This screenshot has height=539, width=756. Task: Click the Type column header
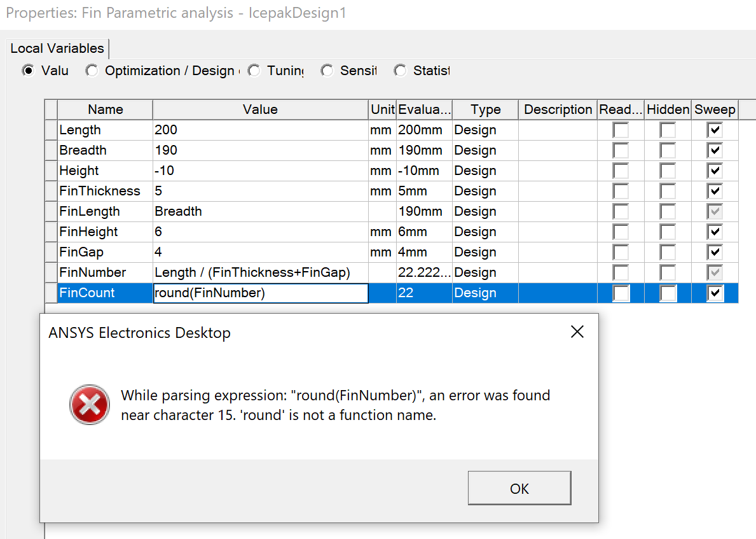tap(485, 109)
